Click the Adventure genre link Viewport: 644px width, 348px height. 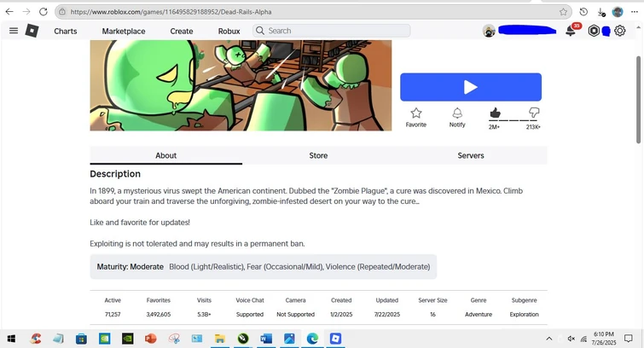click(479, 315)
